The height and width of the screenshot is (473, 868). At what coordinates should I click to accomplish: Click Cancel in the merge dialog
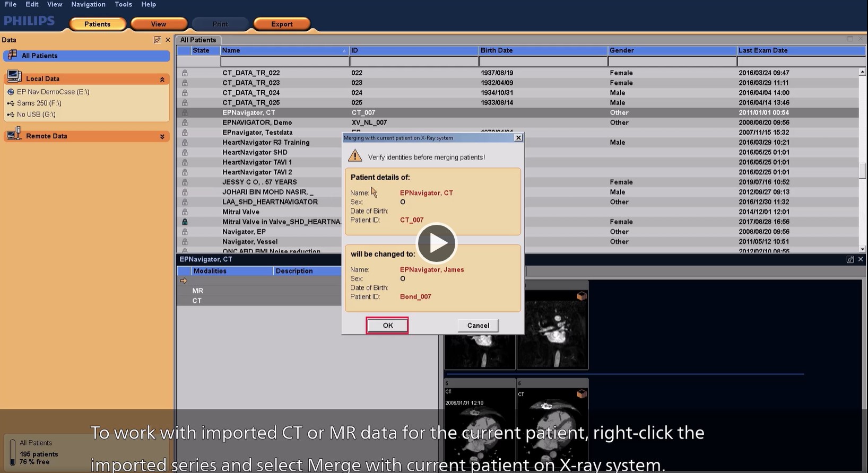point(478,326)
